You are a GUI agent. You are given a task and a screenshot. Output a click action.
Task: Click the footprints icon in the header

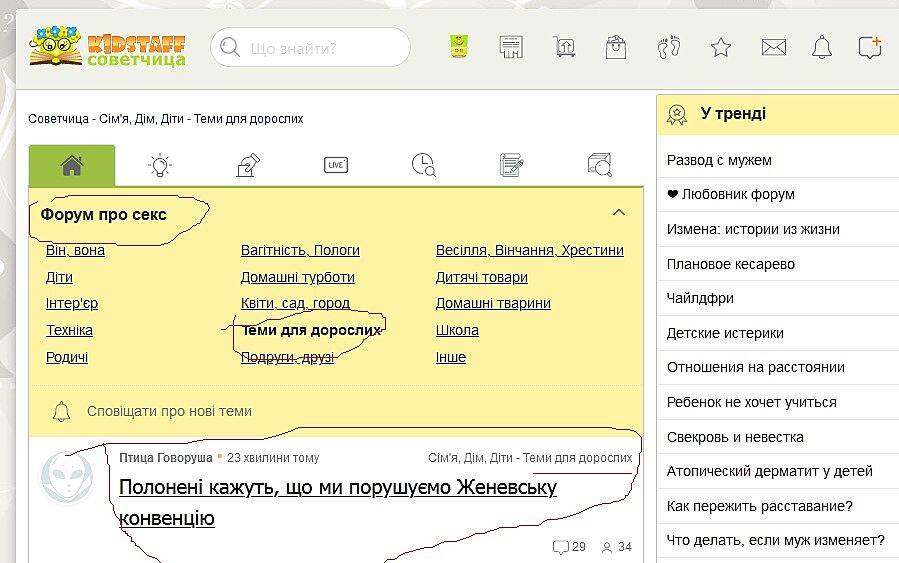pyautogui.click(x=668, y=47)
